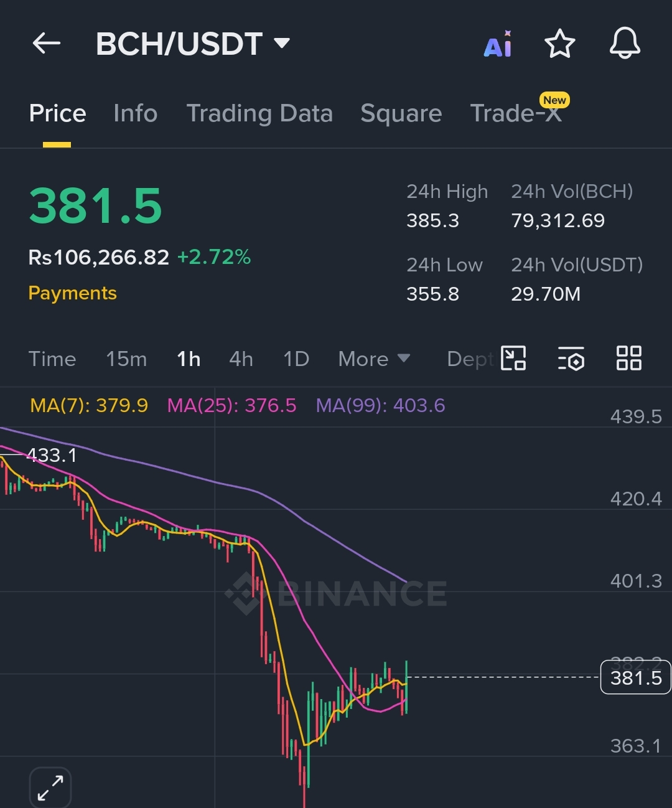672x808 pixels.
Task: Select the Time chart interval
Action: (x=52, y=359)
